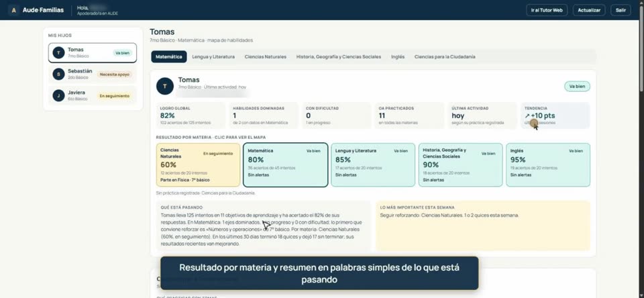Open Ir al Tutor Web
Screen dimensions: 644x298
(x=546, y=10)
